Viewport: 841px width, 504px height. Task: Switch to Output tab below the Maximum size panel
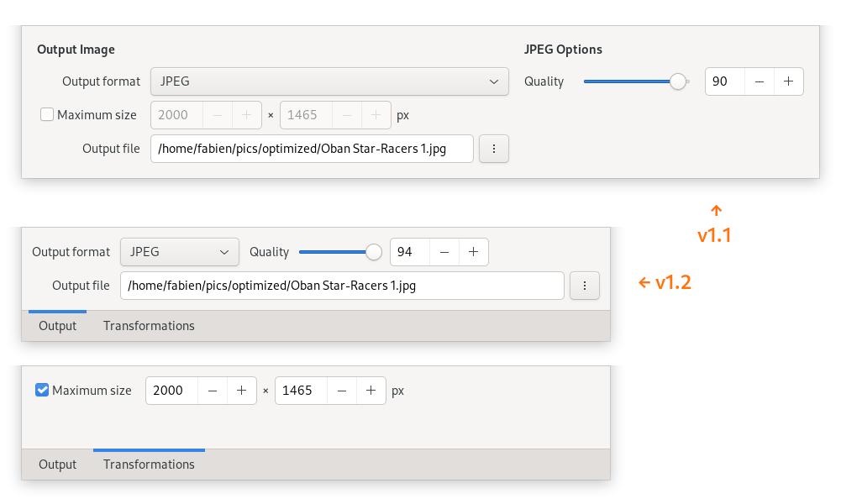57,465
